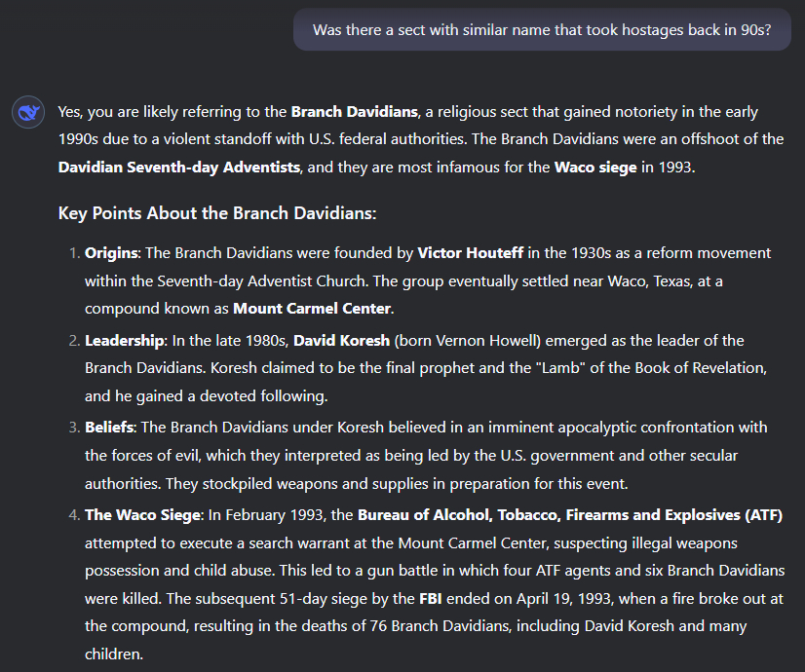Viewport: 805px width, 672px height.
Task: Select the user message bubble about hostages
Action: click(542, 30)
